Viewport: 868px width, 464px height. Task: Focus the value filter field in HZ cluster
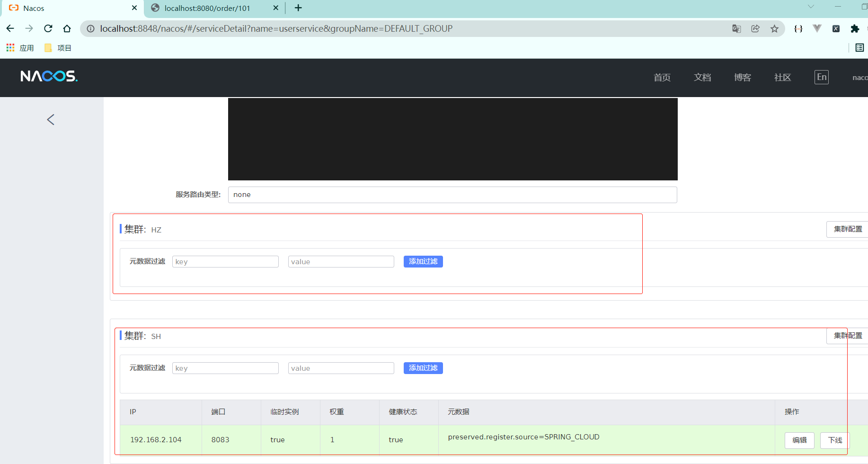click(x=341, y=262)
